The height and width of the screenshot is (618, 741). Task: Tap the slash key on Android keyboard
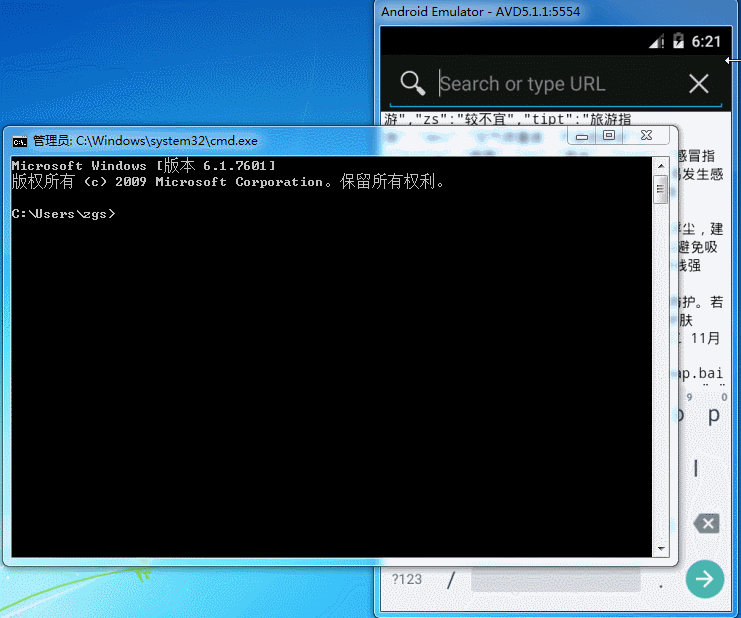pos(451,580)
